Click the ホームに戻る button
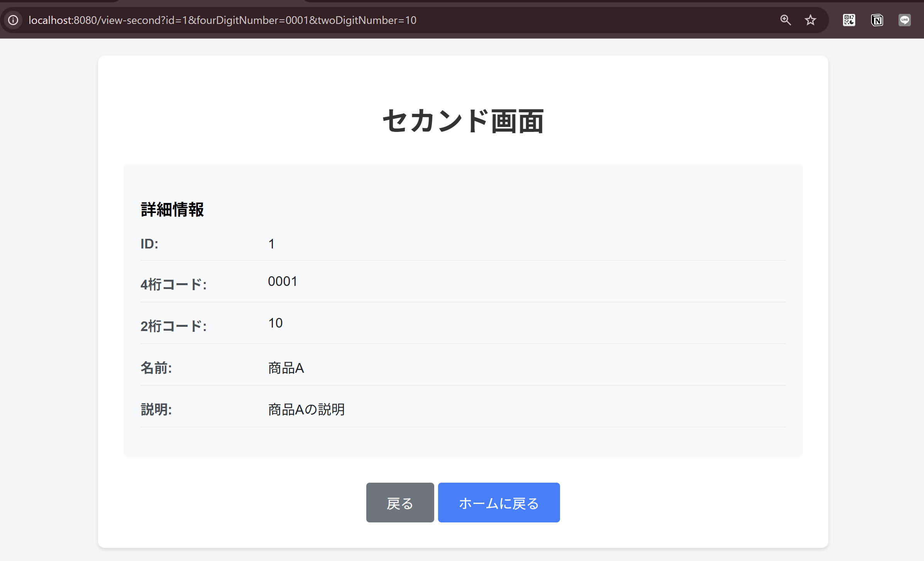 (499, 502)
